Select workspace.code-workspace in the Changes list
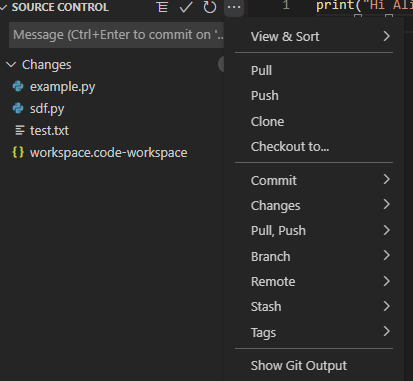This screenshot has height=381, width=413. (109, 153)
